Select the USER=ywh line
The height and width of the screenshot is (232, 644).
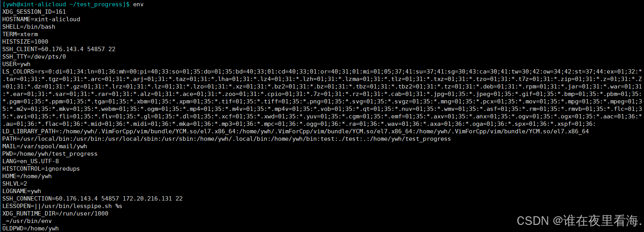click(x=16, y=64)
